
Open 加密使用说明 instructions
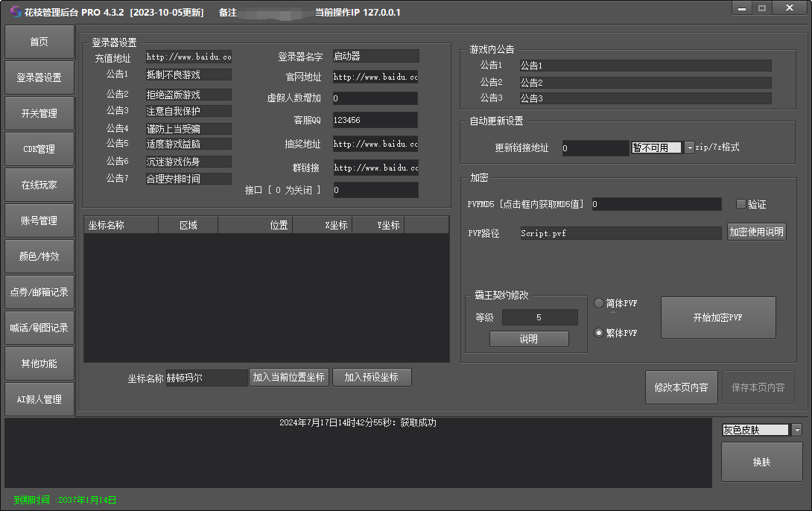click(x=756, y=232)
